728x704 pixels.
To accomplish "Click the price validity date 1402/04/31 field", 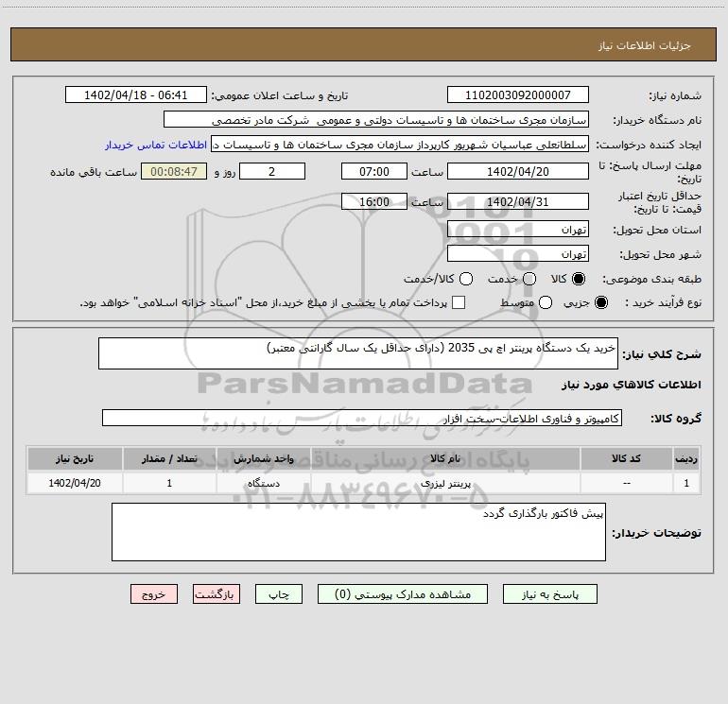I will 518,201.
